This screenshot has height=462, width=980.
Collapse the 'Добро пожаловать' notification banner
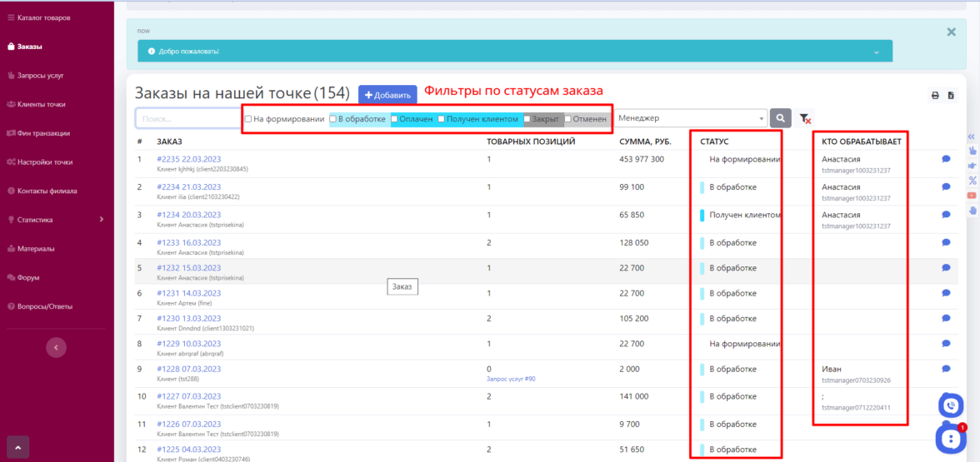876,52
